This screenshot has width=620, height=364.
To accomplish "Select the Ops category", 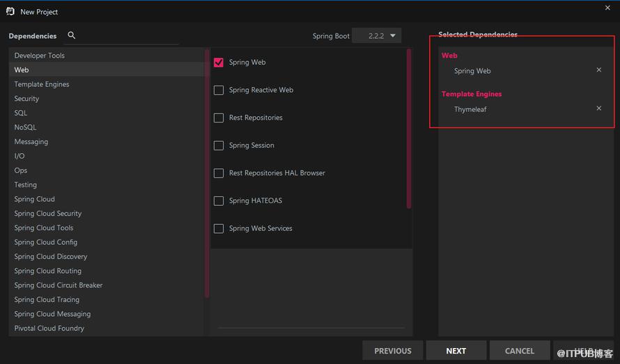I will tap(106, 171).
